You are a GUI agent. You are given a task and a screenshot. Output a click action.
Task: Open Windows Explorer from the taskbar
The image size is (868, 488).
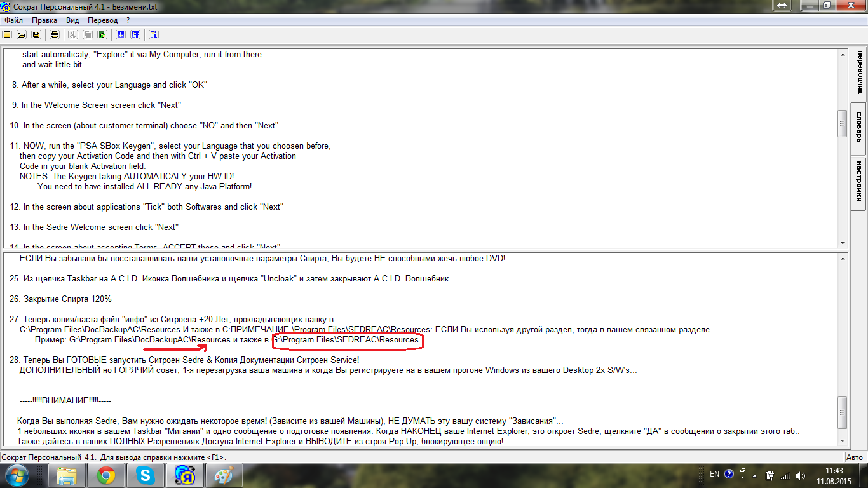point(67,475)
